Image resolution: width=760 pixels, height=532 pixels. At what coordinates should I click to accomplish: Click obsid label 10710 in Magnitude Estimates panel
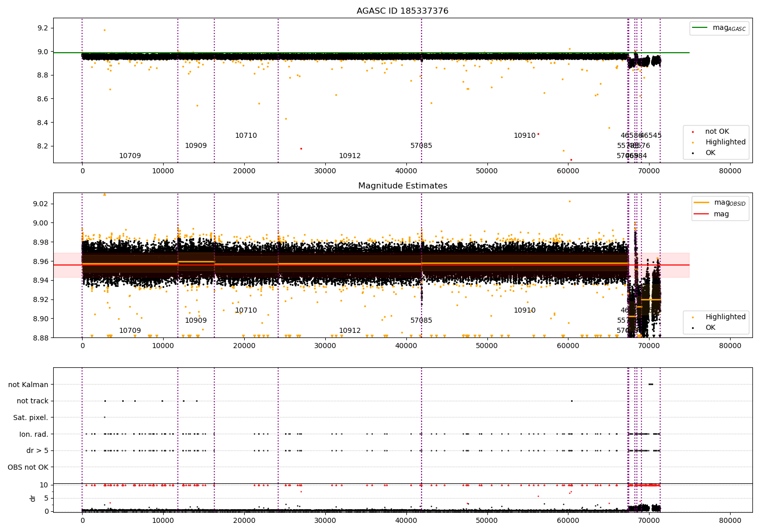pos(246,311)
